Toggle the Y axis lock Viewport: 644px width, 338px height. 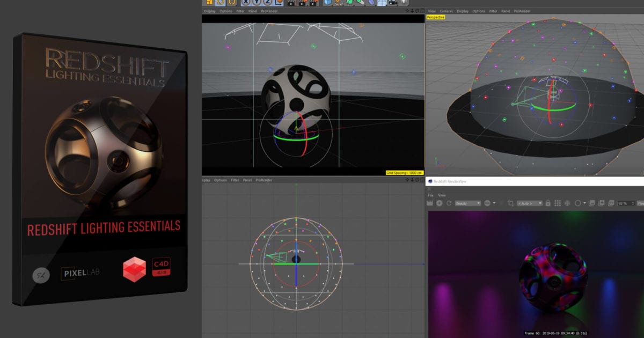point(256,4)
